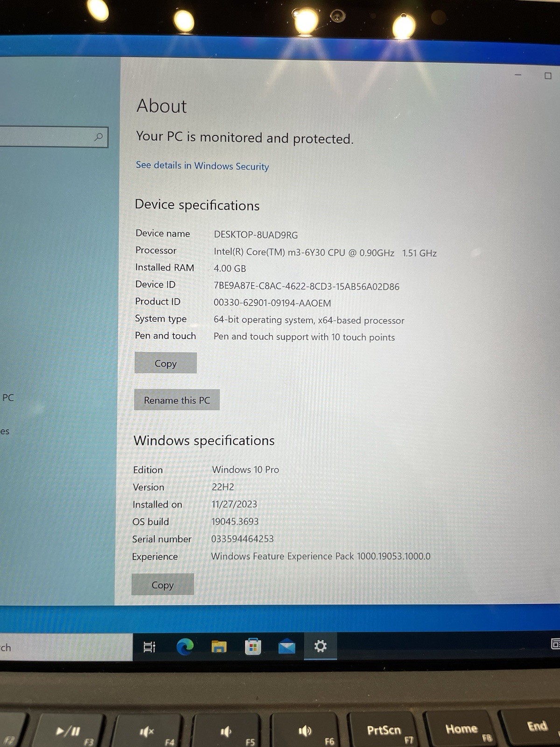Image resolution: width=560 pixels, height=747 pixels.
Task: Select the version value 22H2
Action: tap(223, 487)
